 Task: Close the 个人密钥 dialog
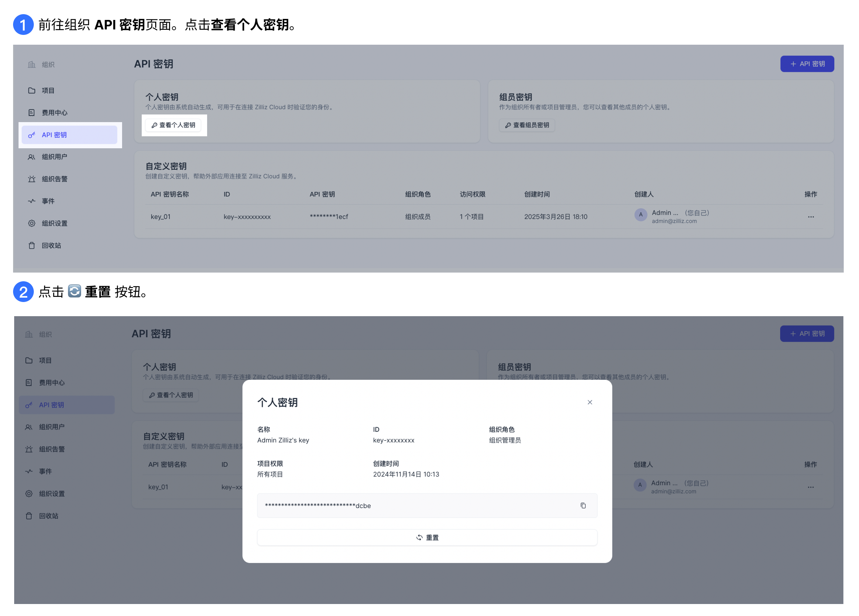coord(590,402)
